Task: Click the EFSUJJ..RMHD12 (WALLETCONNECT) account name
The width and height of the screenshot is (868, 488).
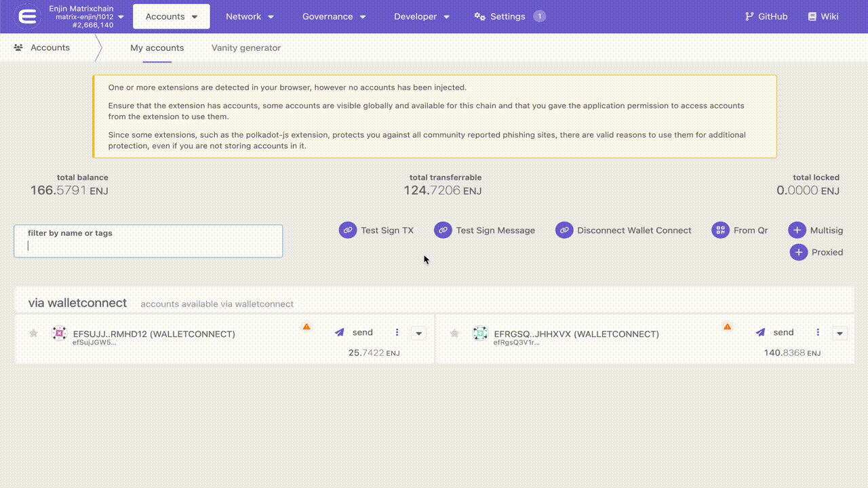Action: (154, 334)
